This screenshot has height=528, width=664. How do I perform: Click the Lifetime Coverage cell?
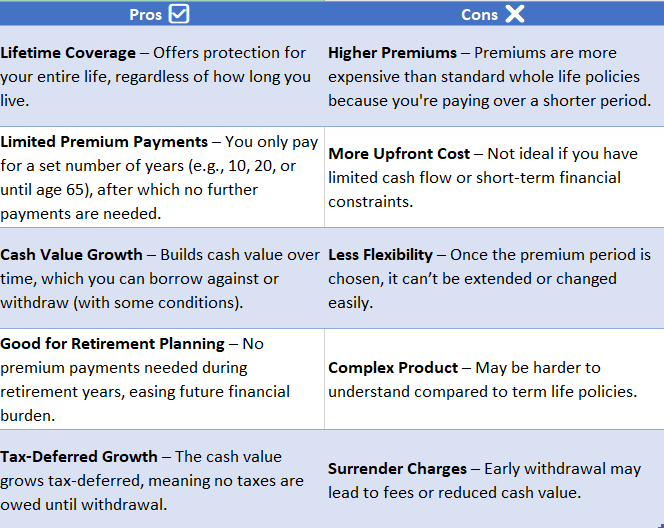(162, 76)
